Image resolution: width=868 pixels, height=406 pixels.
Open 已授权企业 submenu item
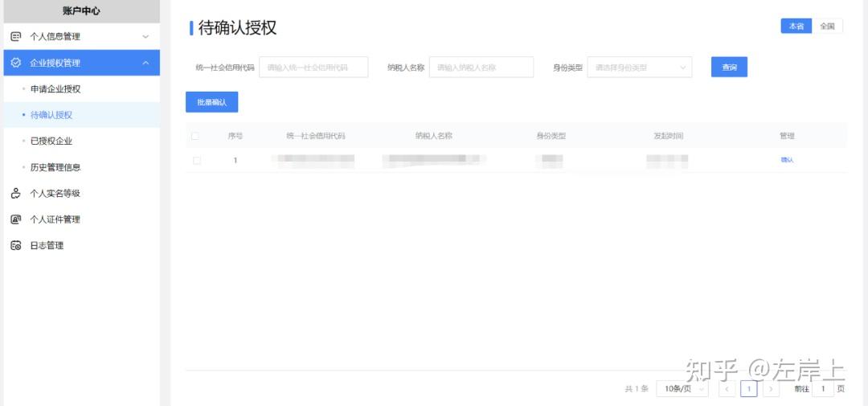point(81,141)
